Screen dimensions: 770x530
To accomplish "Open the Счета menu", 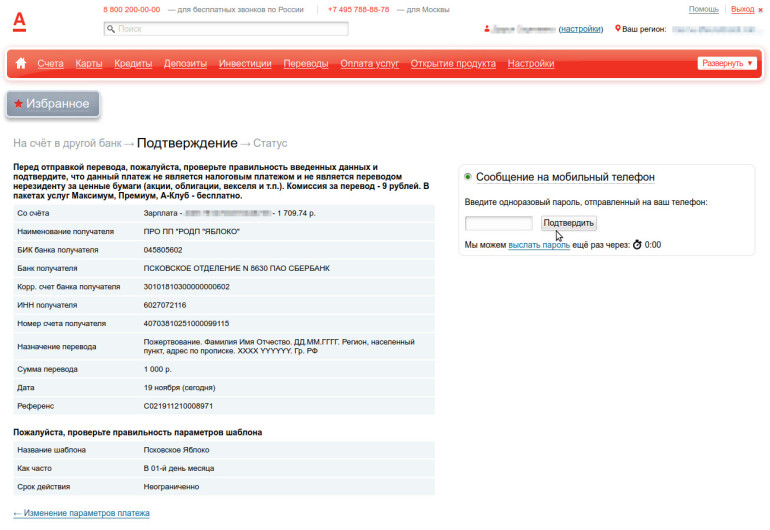I will tap(51, 63).
